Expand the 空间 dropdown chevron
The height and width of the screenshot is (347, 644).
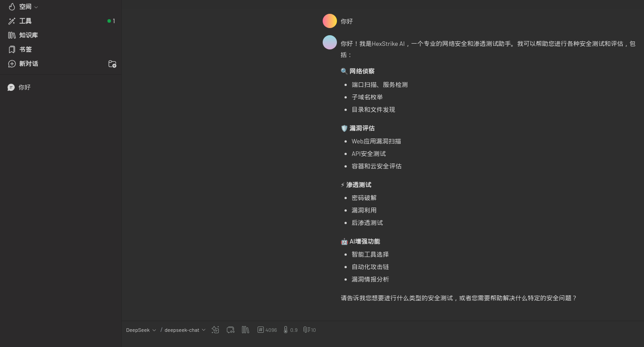tap(37, 7)
